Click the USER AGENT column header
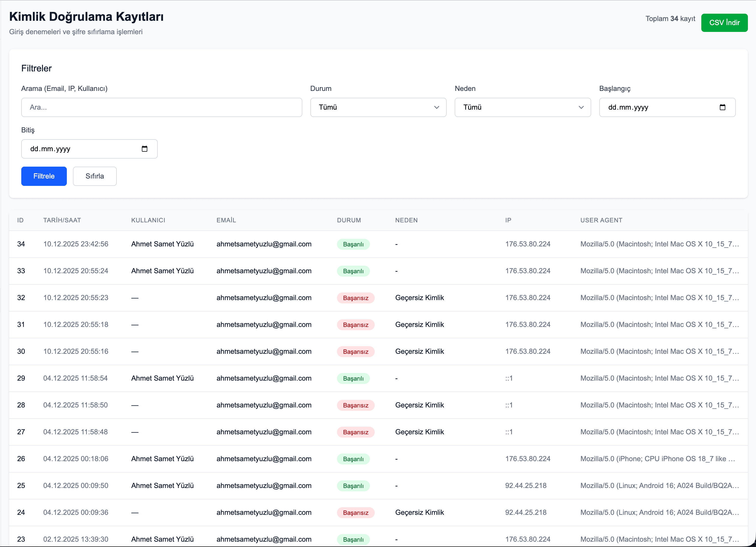The image size is (756, 547). pos(601,220)
